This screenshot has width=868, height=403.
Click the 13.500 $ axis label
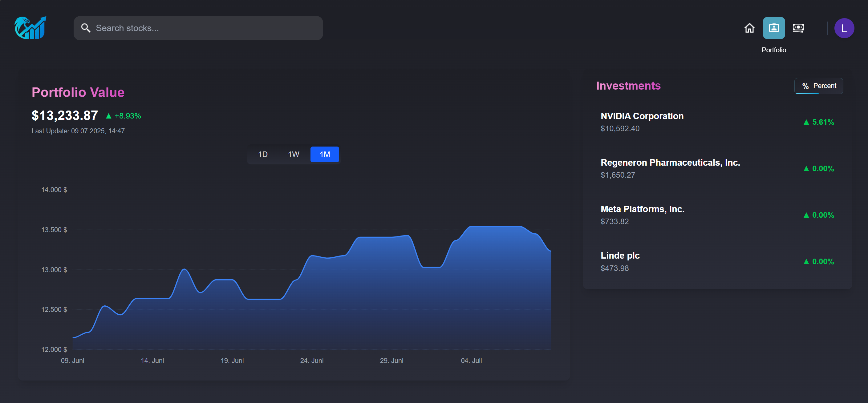tap(54, 230)
